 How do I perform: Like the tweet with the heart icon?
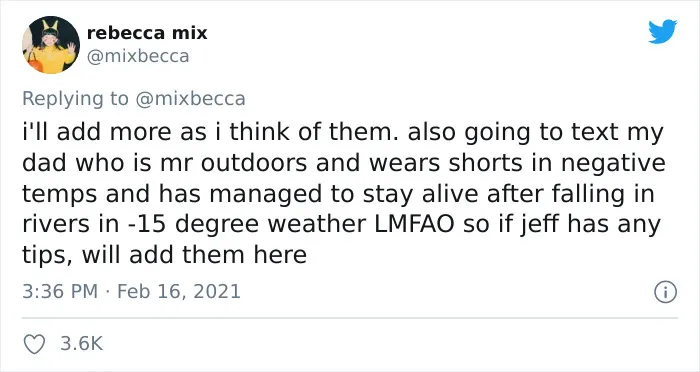click(x=34, y=344)
